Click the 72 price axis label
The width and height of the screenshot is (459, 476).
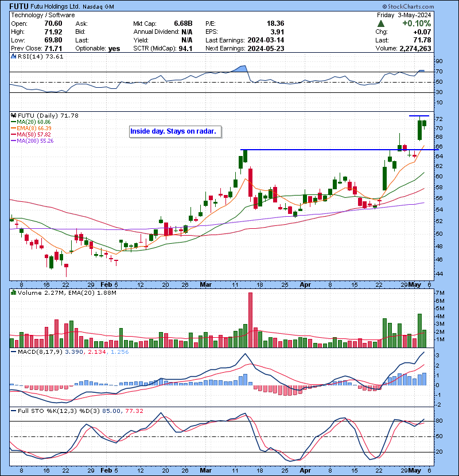439,119
